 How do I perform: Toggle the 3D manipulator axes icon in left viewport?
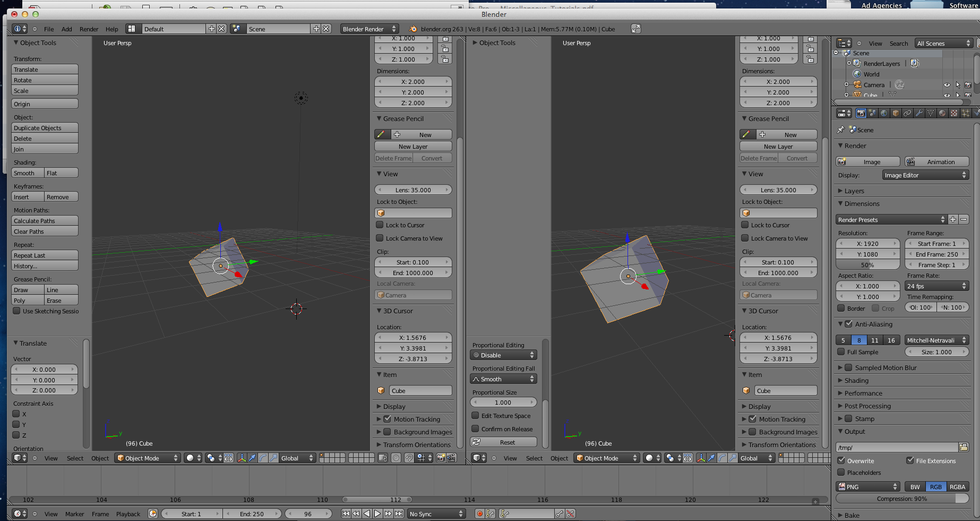[x=242, y=458]
